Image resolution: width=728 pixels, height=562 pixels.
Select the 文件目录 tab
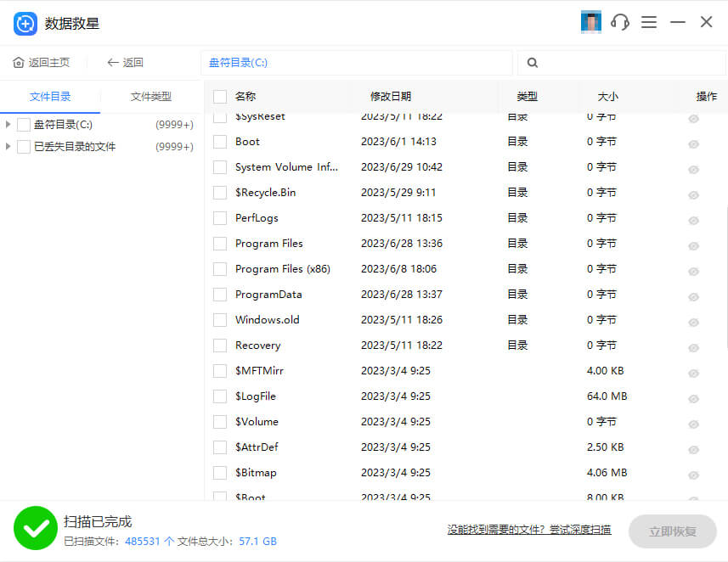click(x=50, y=97)
